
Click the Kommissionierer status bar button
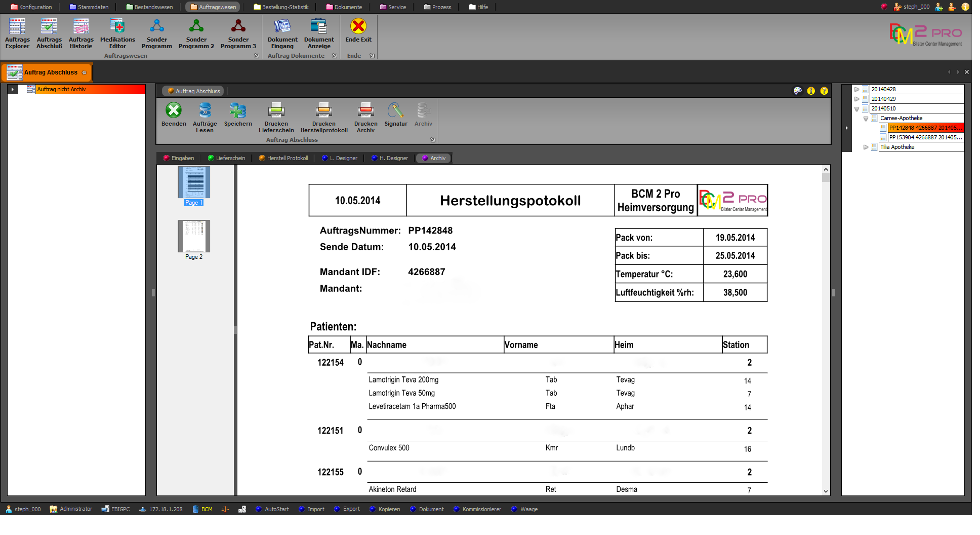[477, 509]
